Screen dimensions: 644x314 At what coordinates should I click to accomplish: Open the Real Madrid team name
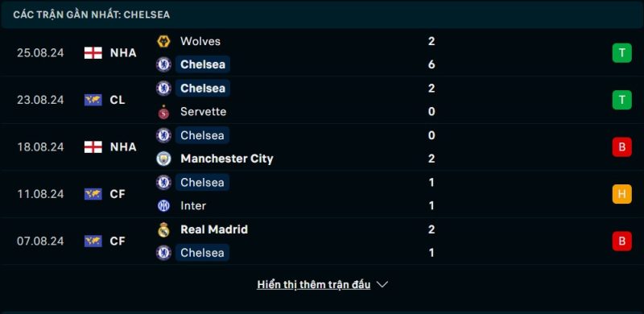[214, 229]
